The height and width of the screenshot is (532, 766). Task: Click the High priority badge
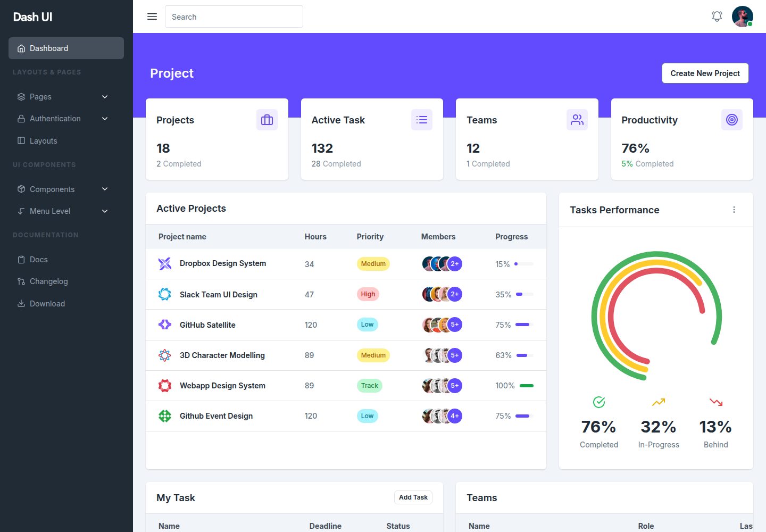tap(368, 294)
